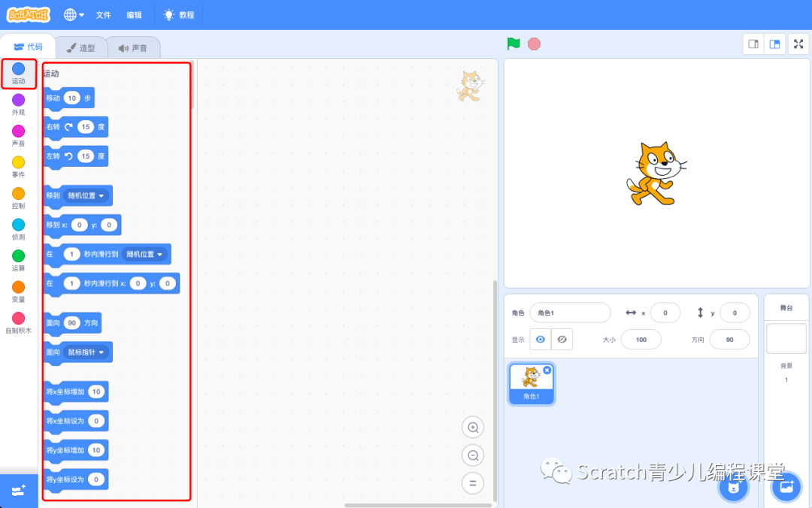Viewport: 812px width, 508px height.
Task: Expand the 鼠标指针 dropdown in 面向 block
Action: click(86, 352)
